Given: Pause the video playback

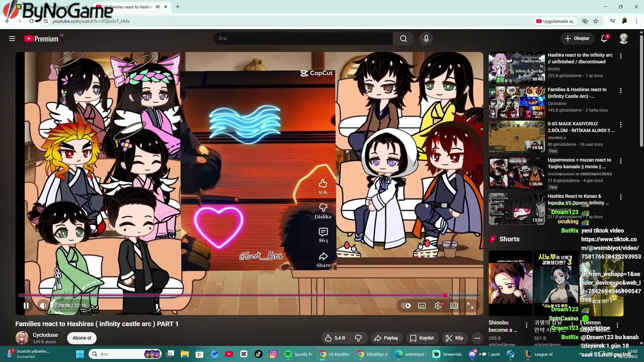Looking at the screenshot, I should coord(26,305).
